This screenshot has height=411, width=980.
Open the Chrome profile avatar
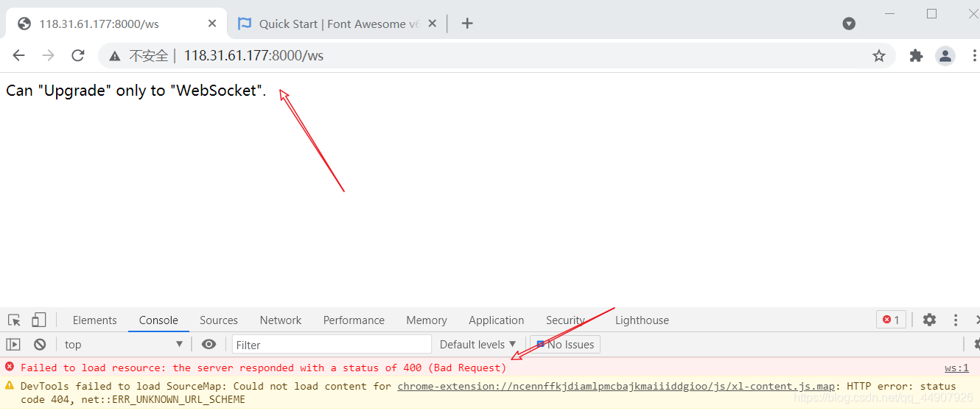pyautogui.click(x=945, y=55)
